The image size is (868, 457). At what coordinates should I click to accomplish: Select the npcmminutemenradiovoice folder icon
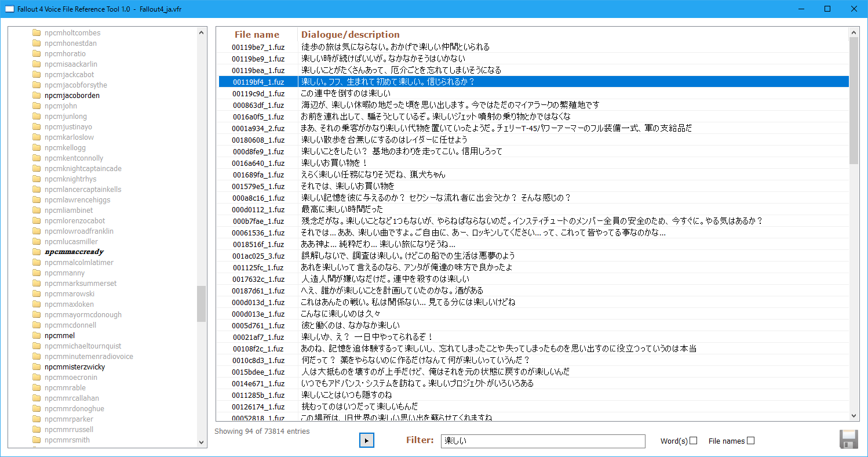pyautogui.click(x=37, y=357)
